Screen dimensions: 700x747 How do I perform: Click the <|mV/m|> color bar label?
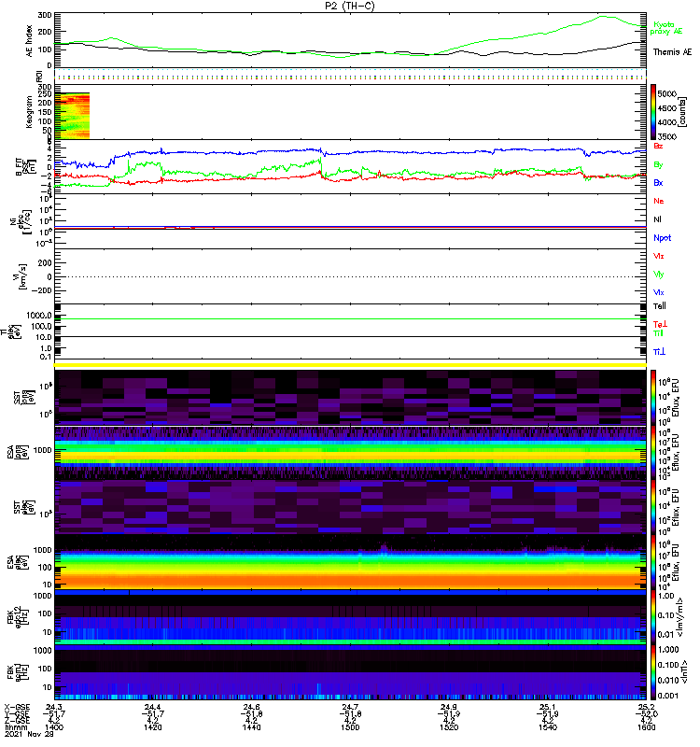[680, 617]
